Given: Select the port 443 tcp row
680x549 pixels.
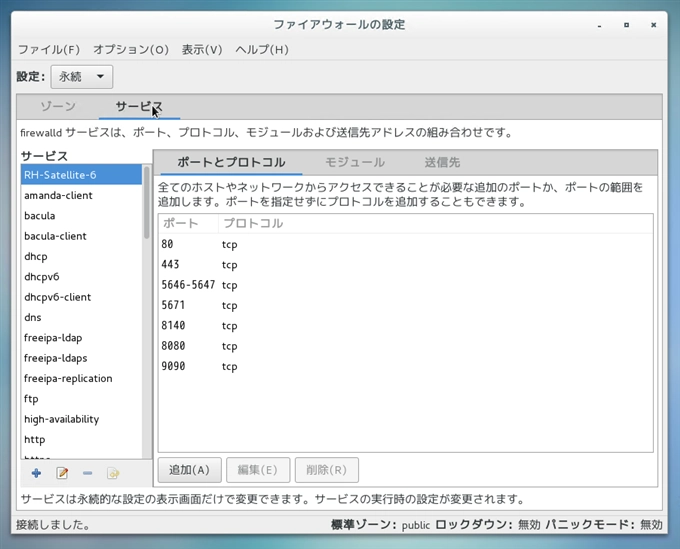Looking at the screenshot, I should click(x=405, y=265).
